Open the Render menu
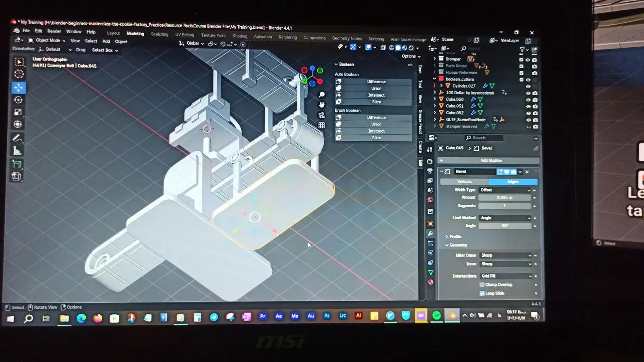644x362 pixels. (x=54, y=31)
